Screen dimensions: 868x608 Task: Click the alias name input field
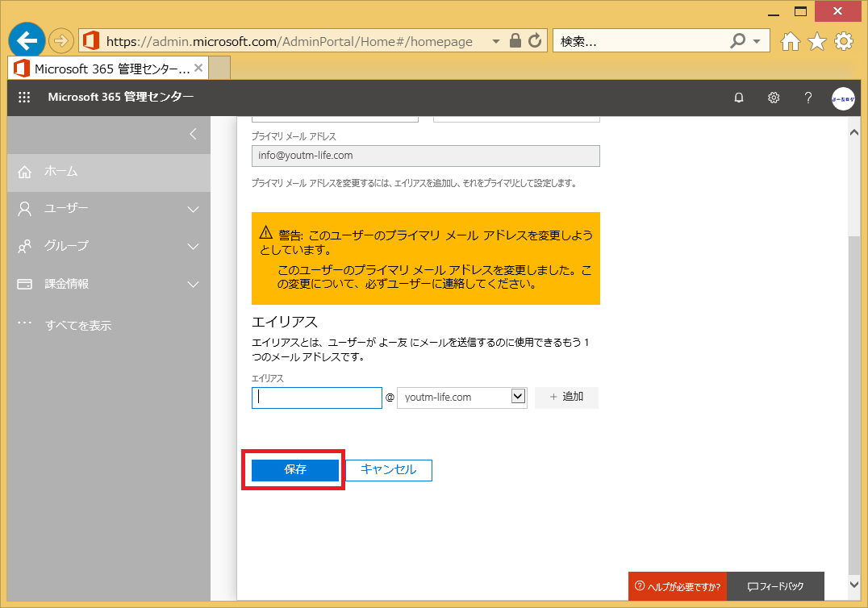(317, 398)
